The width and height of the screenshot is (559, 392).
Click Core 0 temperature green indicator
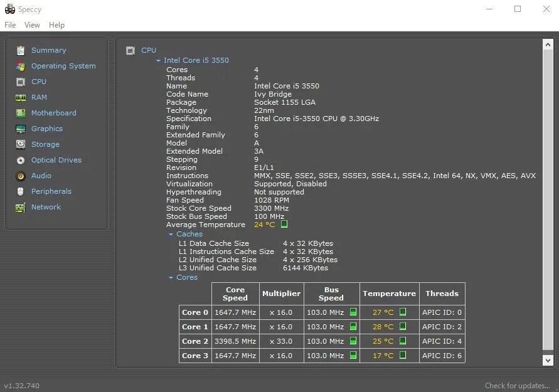click(403, 312)
